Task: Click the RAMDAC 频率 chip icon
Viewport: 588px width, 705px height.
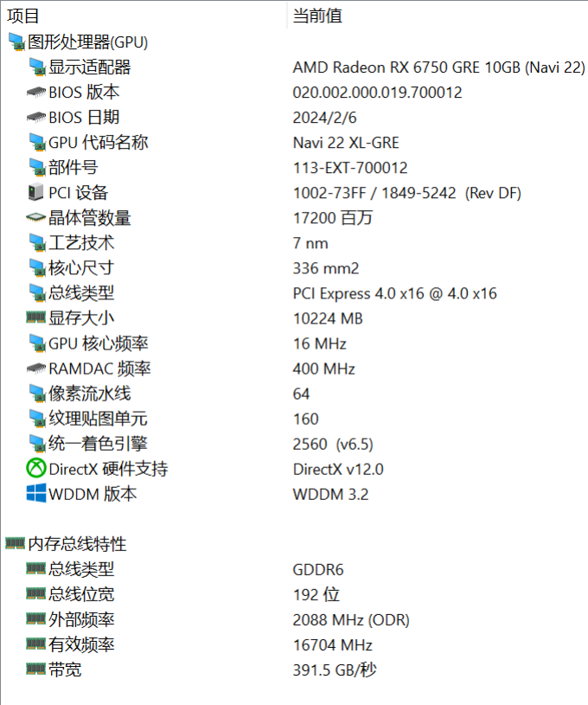Action: click(36, 369)
